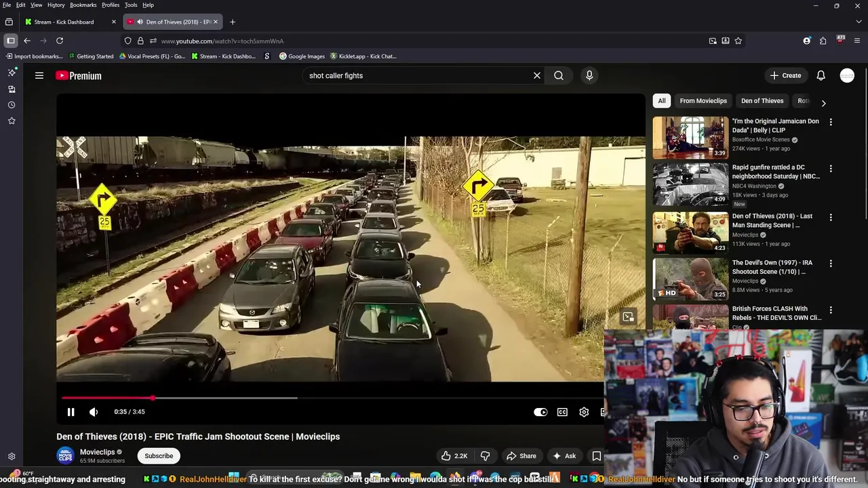This screenshot has height=488, width=868.
Task: Clear the YouTube search query
Action: tap(537, 76)
